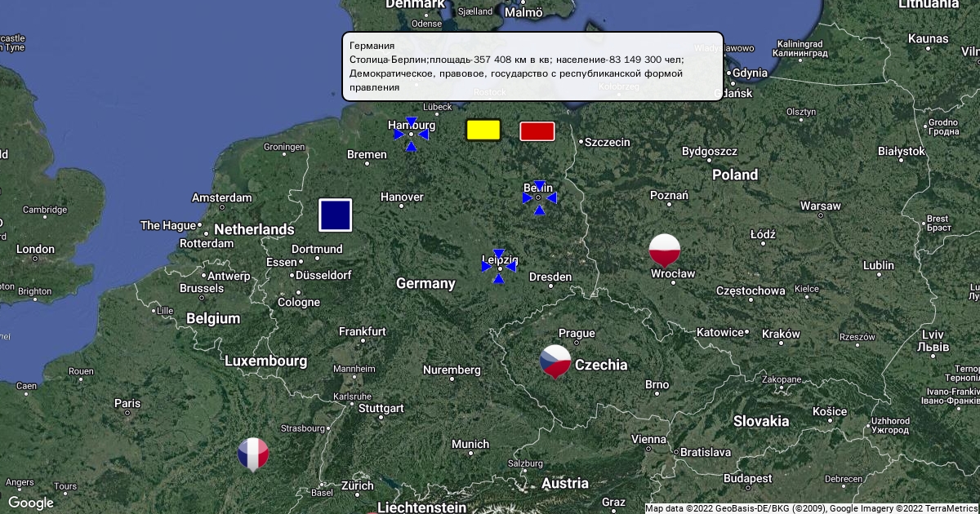The width and height of the screenshot is (980, 514).
Task: Click the Frankfurt city label
Action: [x=363, y=331]
